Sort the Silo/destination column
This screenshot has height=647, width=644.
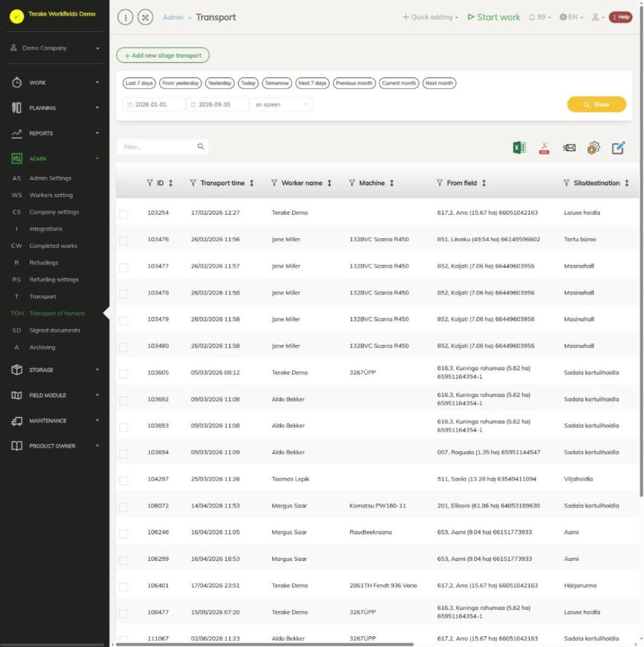click(x=627, y=183)
